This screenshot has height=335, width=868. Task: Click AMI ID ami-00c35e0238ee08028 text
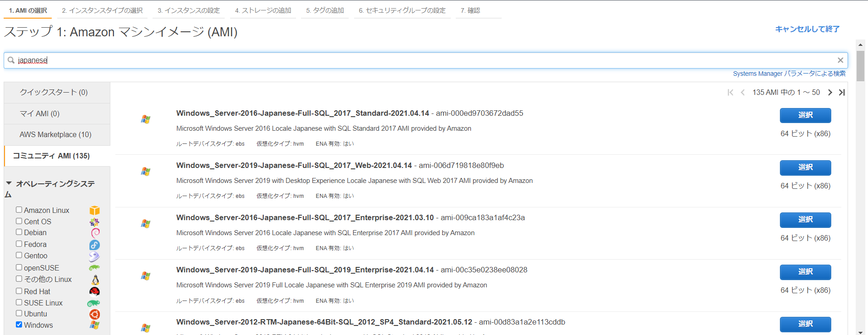[484, 270]
